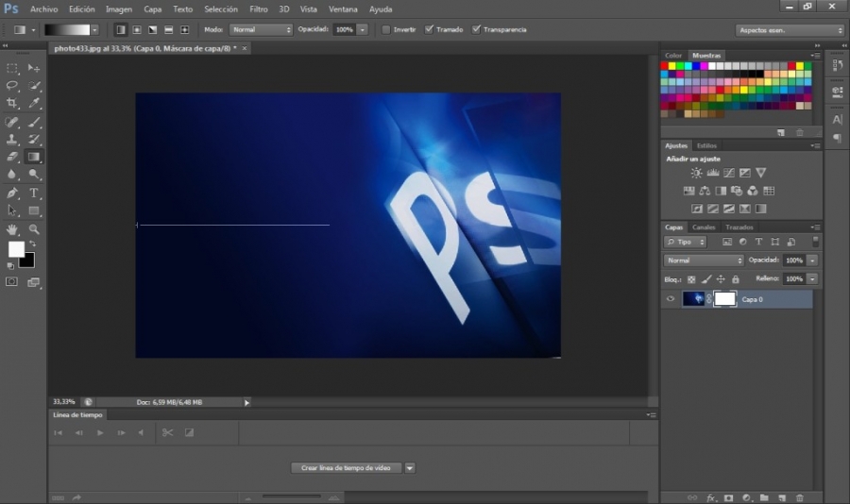Switch to the Canales tab
This screenshot has width=850, height=504.
[x=704, y=227]
